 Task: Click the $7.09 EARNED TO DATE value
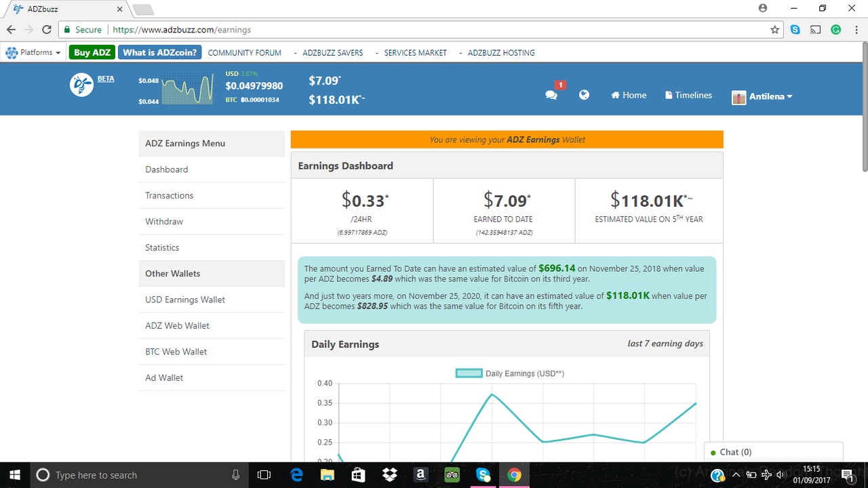point(507,201)
